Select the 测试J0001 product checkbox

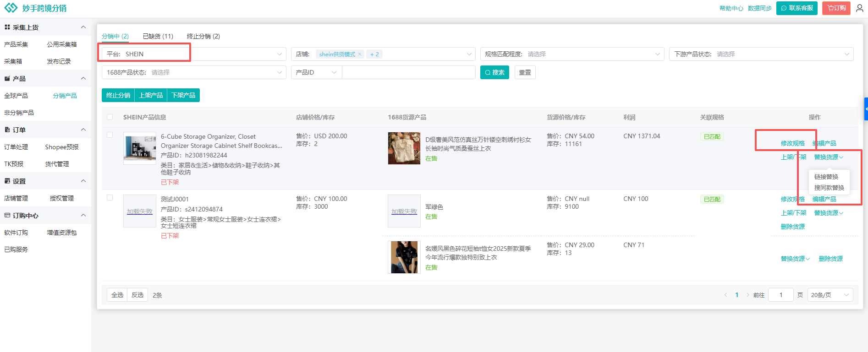tap(110, 198)
